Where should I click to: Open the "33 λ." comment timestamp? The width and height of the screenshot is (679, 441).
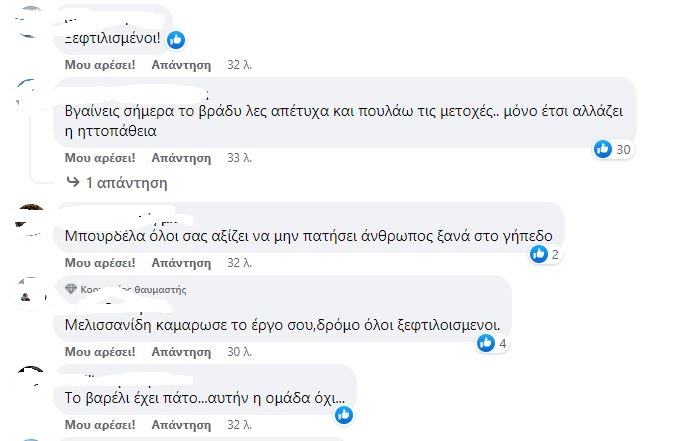tap(240, 158)
